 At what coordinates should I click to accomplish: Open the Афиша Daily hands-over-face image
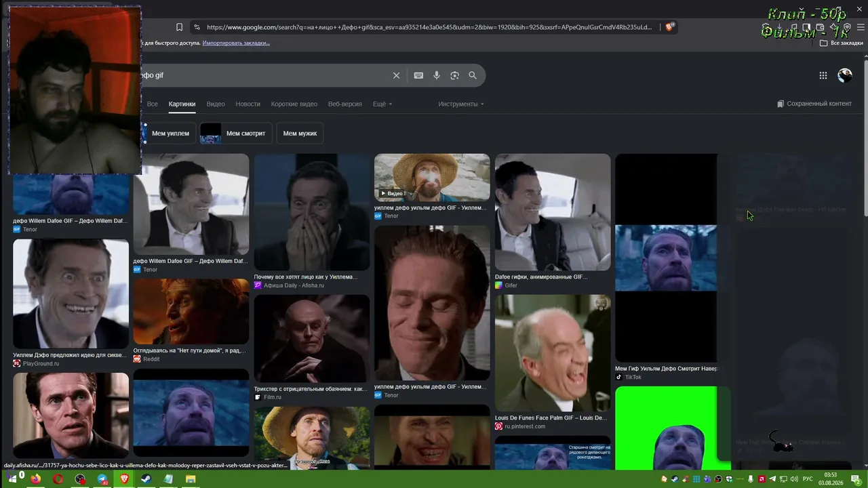[x=312, y=212]
